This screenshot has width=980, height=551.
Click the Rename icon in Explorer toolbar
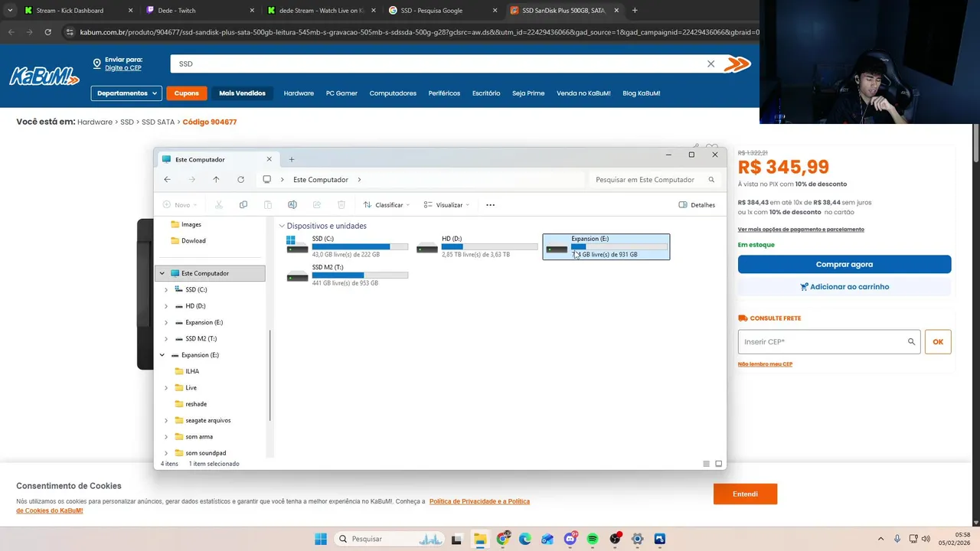point(292,204)
